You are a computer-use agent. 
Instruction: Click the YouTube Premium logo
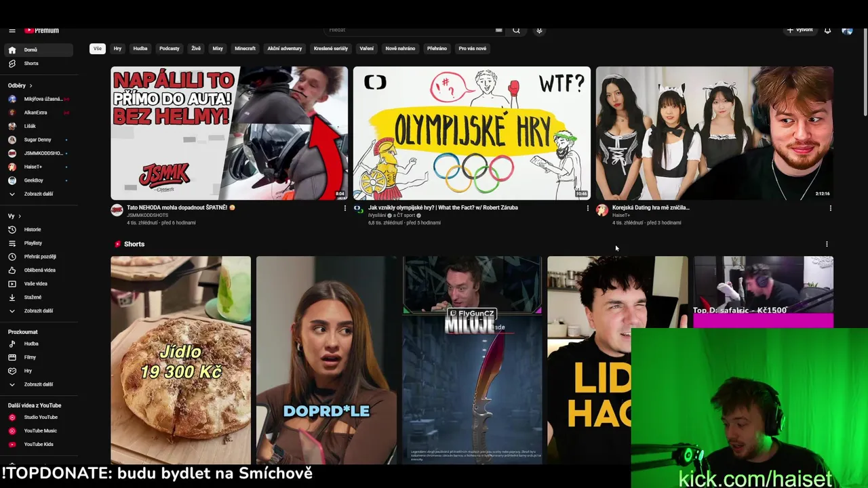pos(42,30)
